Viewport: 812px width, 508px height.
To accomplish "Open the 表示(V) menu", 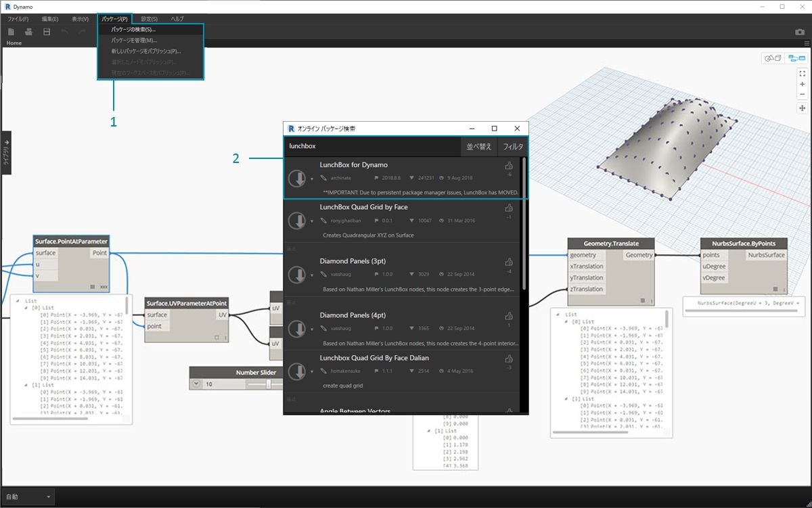I will pos(80,18).
